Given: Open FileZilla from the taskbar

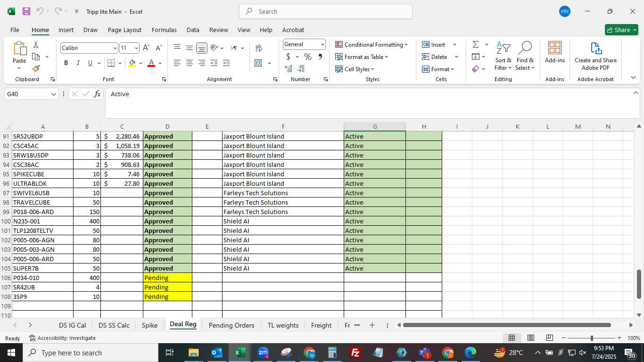Looking at the screenshot, I should coord(355,353).
